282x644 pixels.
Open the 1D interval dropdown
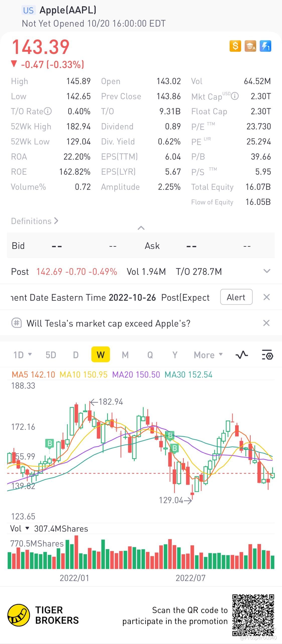(23, 355)
